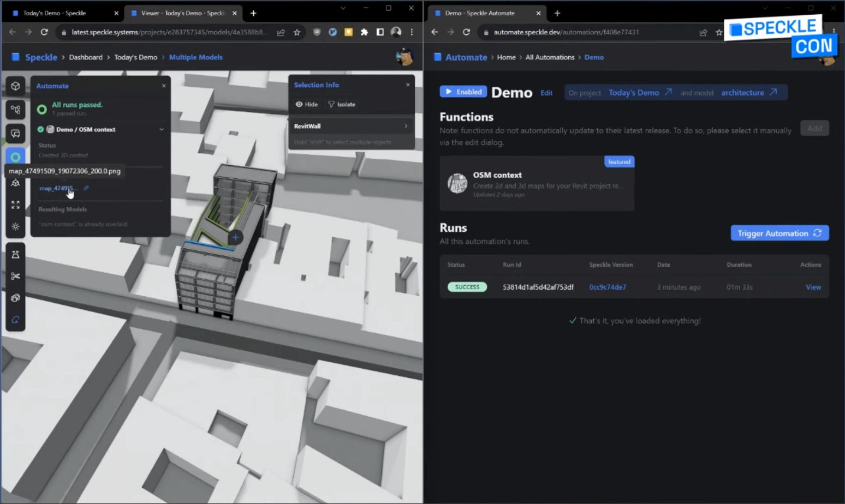Open the camera views perspective icon
The image size is (845, 504).
coord(15,254)
